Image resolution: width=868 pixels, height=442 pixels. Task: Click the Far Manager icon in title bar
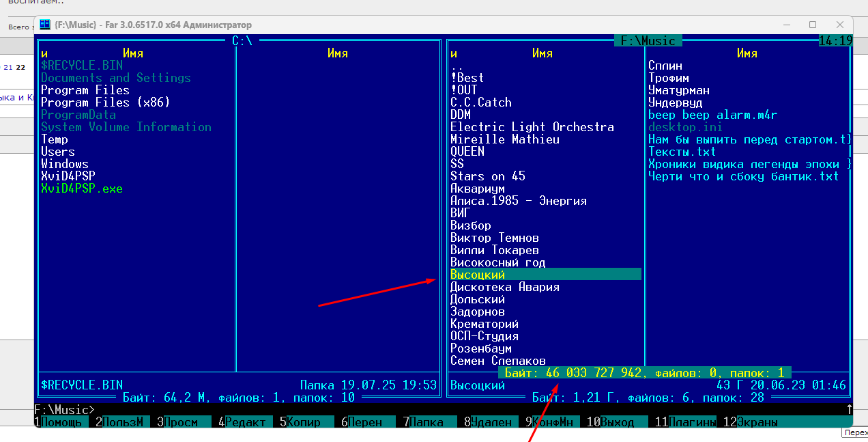point(45,25)
